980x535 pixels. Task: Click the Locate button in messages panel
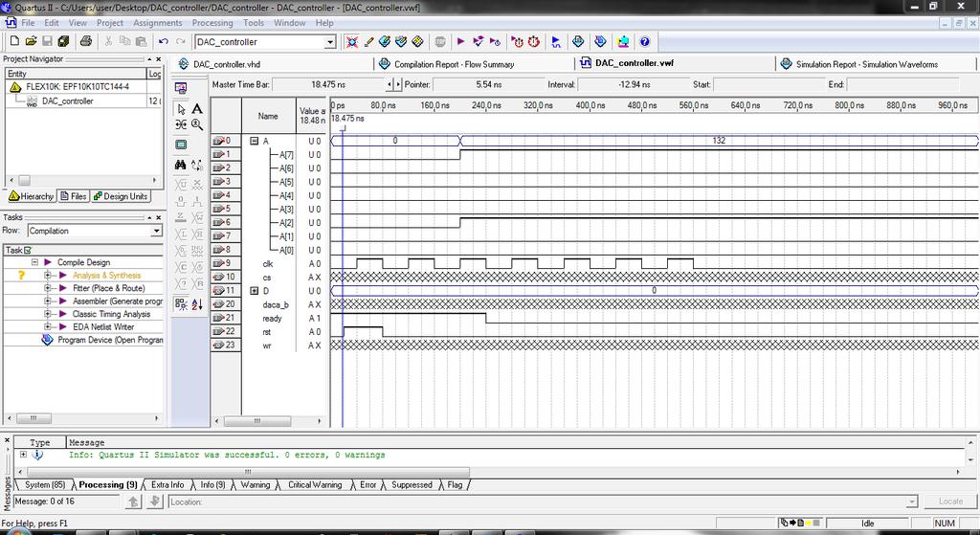point(950,502)
